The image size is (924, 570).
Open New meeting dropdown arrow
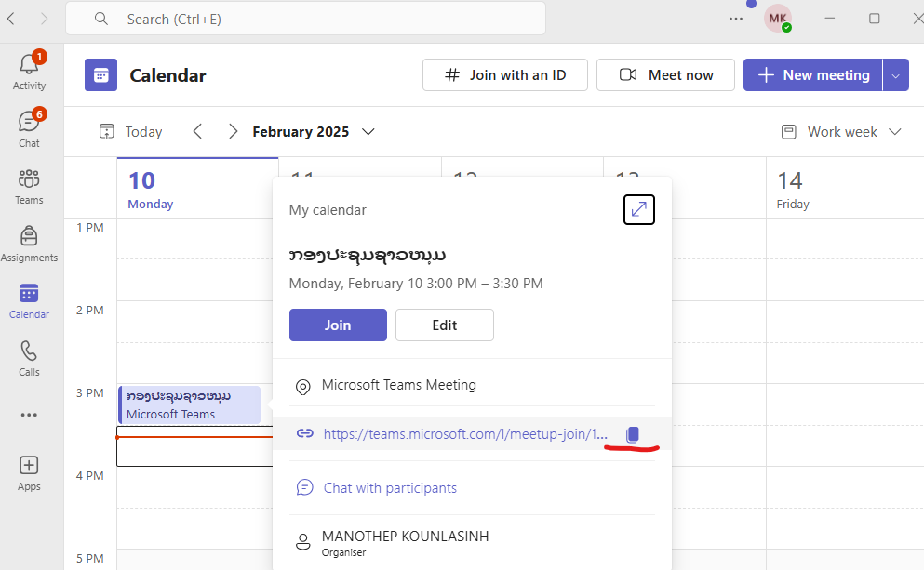pyautogui.click(x=896, y=75)
